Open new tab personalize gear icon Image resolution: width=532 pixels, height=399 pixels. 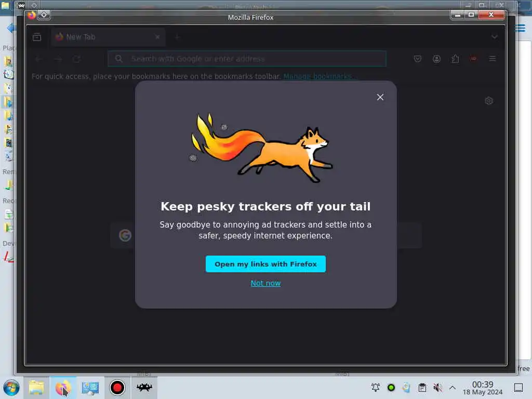(489, 101)
